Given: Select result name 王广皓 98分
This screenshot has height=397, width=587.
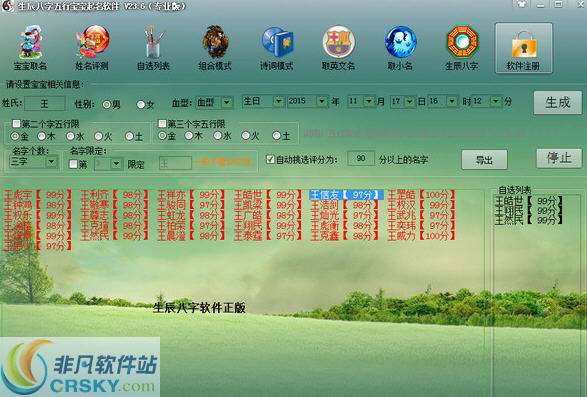Looking at the screenshot, I should coord(268,215).
